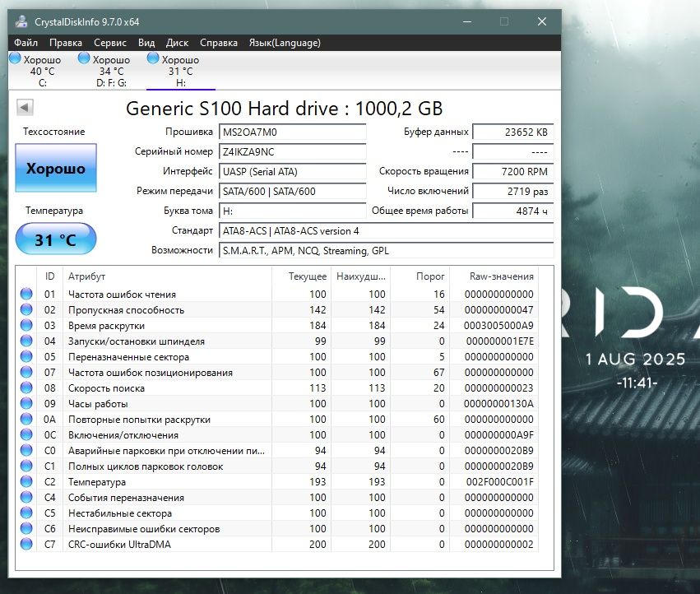Select the Время раскрутки attribute text
The height and width of the screenshot is (594, 700).
coord(106,326)
